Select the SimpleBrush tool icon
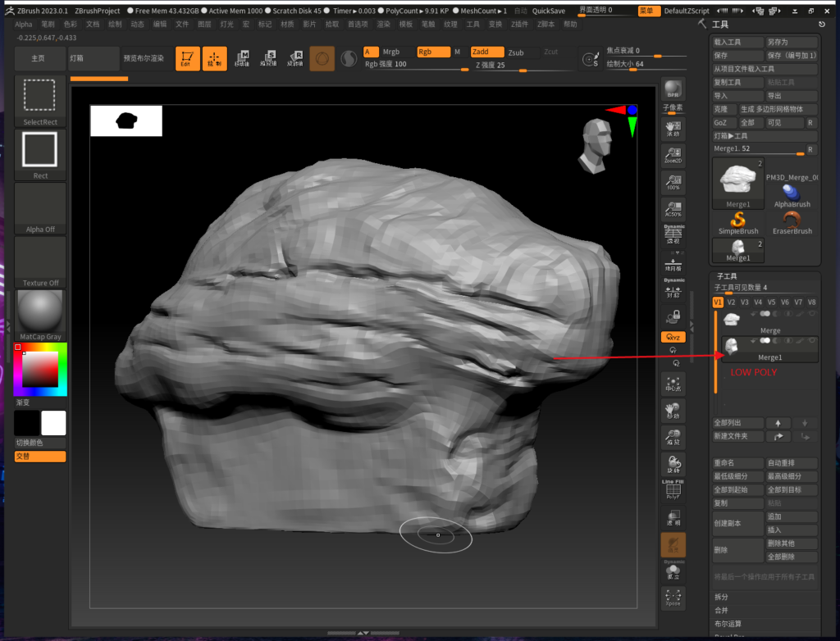Viewport: 840px width, 641px height. click(737, 220)
